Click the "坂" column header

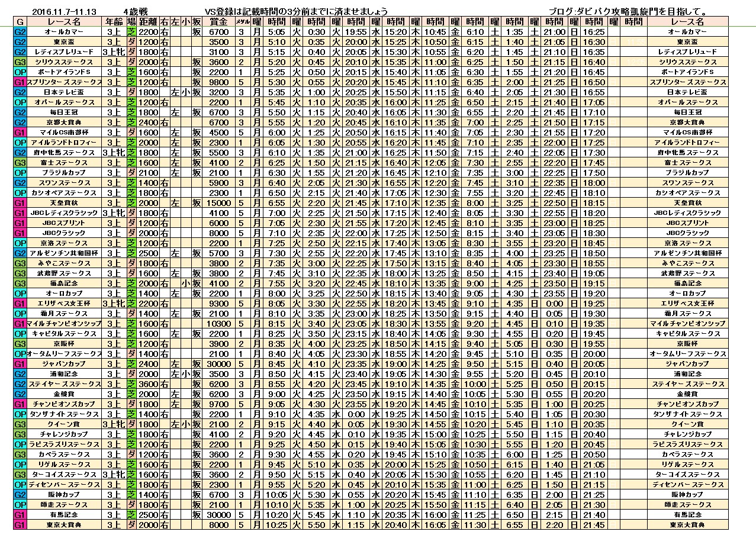[x=196, y=21]
